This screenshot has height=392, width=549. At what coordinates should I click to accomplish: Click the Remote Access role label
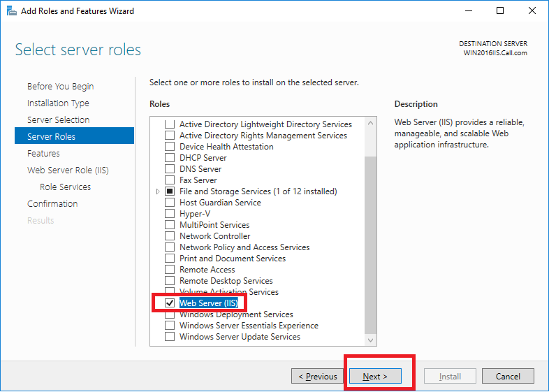click(x=207, y=270)
